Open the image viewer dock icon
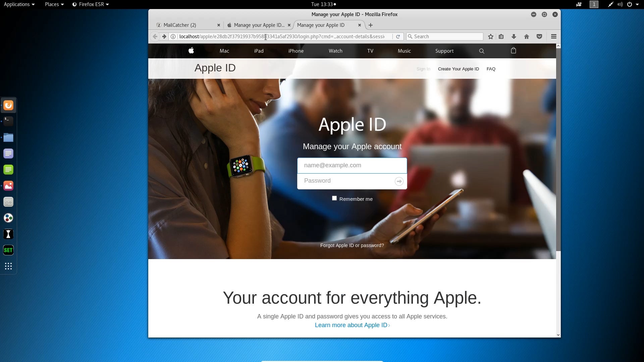This screenshot has width=644, height=362. (x=8, y=186)
